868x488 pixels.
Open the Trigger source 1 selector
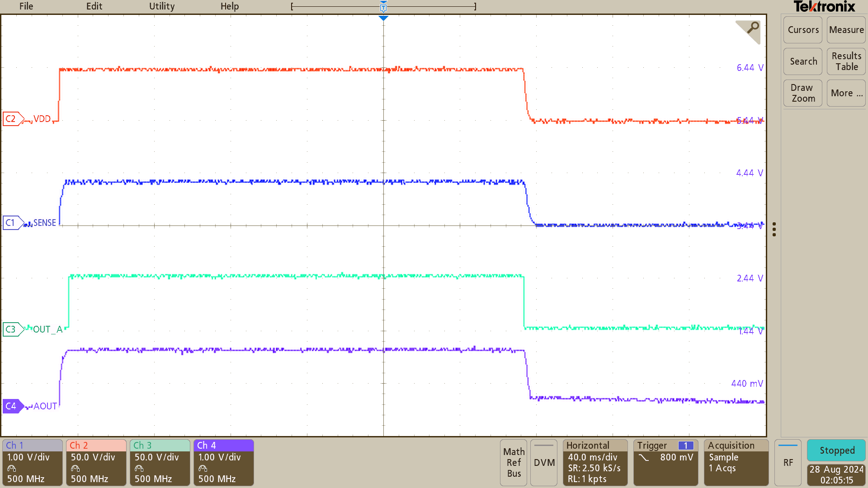click(686, 446)
